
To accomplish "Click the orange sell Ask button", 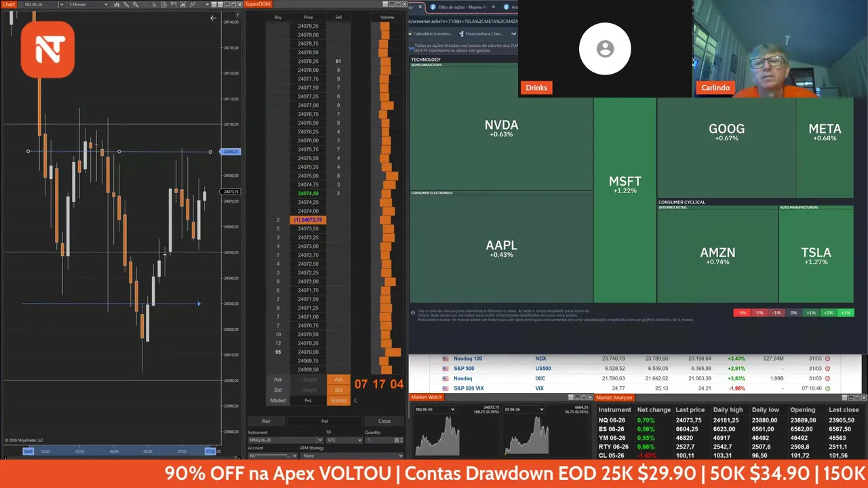I will [x=338, y=380].
